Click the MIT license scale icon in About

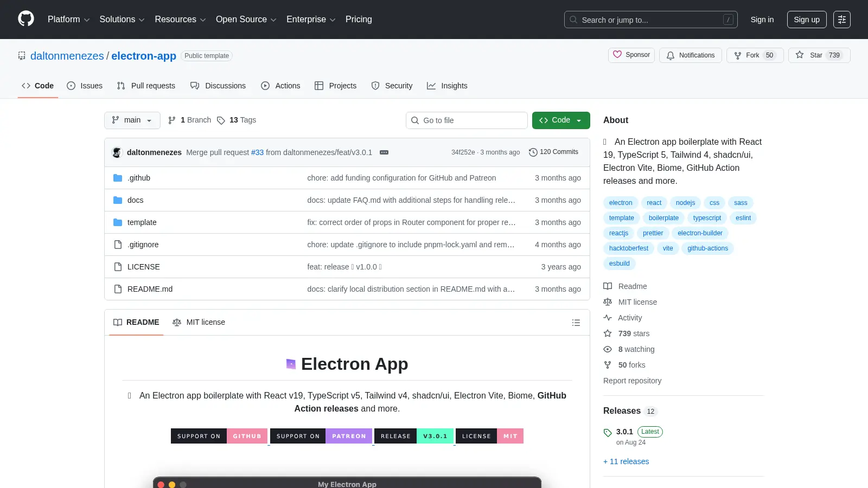608,302
